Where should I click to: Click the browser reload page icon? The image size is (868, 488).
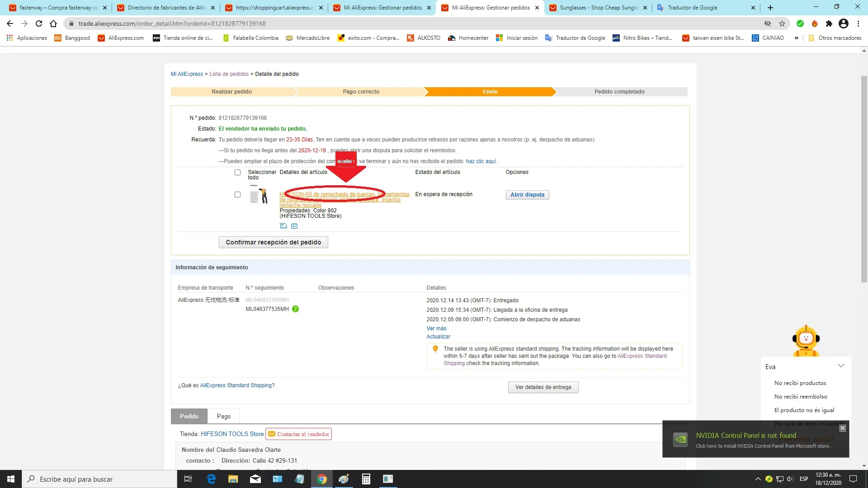click(39, 23)
